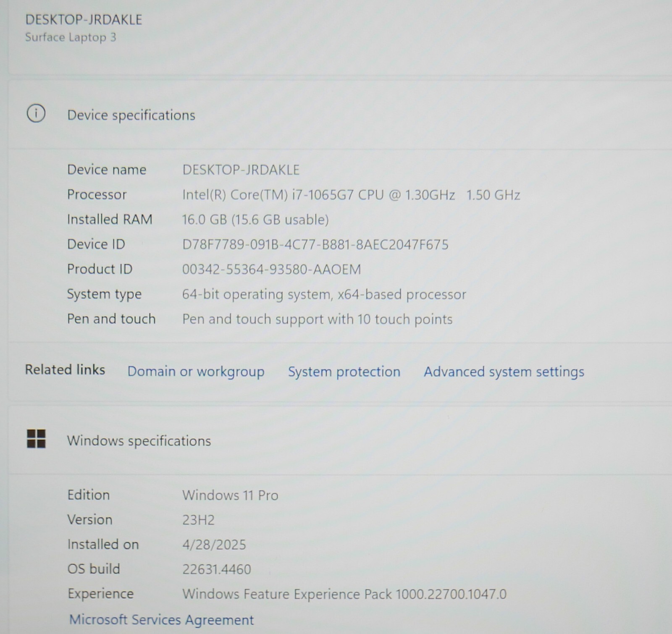Click the Edition label
Viewport: 672px width, 634px height.
click(x=89, y=495)
